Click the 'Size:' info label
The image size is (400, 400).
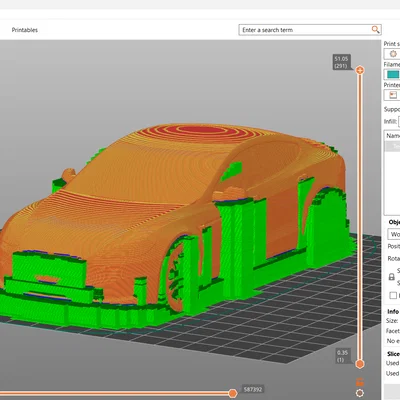(x=392, y=321)
